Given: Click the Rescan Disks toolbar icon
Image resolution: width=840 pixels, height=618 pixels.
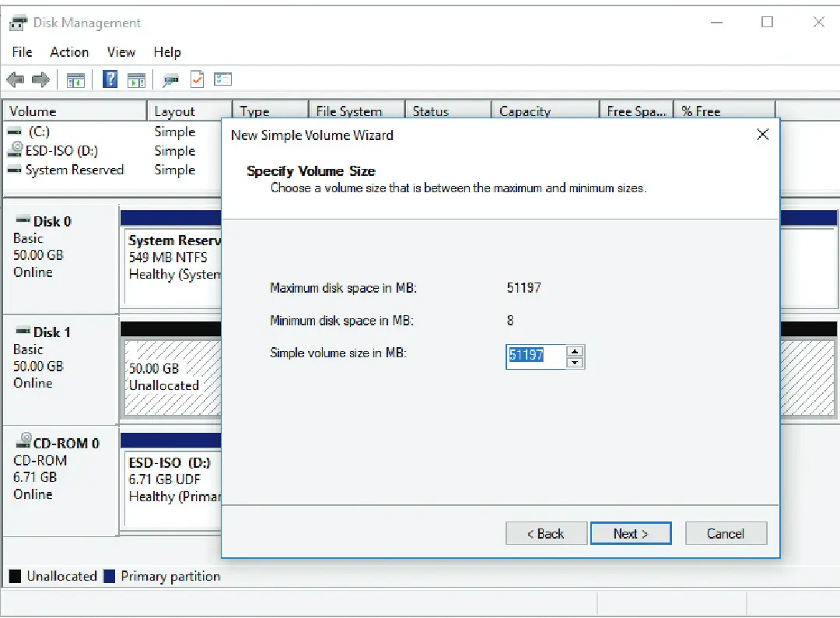Looking at the screenshot, I should tap(171, 79).
